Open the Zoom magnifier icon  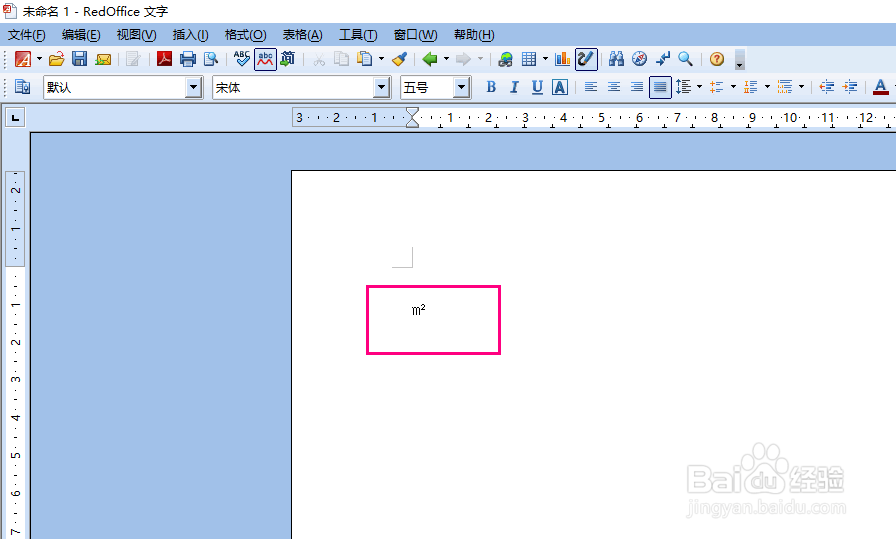point(685,59)
